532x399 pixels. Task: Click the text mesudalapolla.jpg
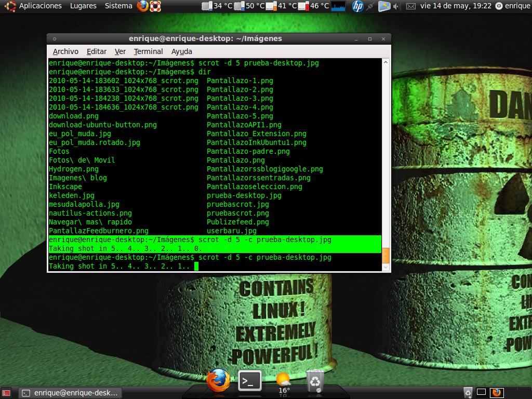[x=84, y=204]
